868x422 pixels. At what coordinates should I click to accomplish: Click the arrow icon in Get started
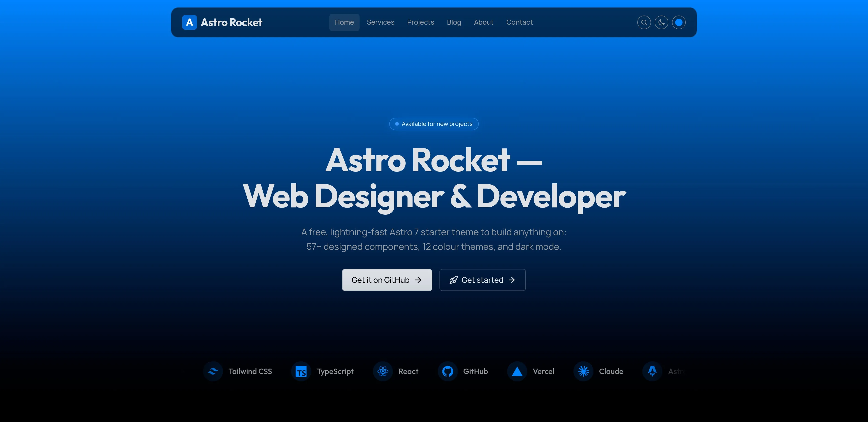point(512,280)
